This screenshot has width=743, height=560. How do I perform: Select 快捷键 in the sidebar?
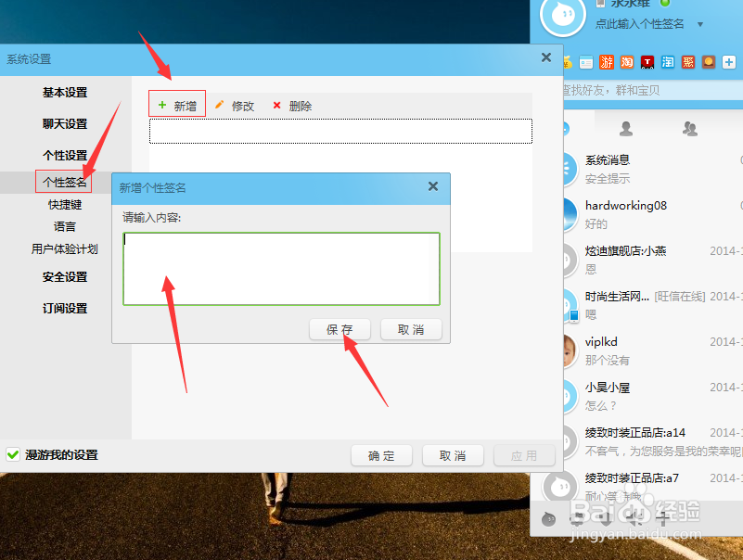[x=65, y=205]
